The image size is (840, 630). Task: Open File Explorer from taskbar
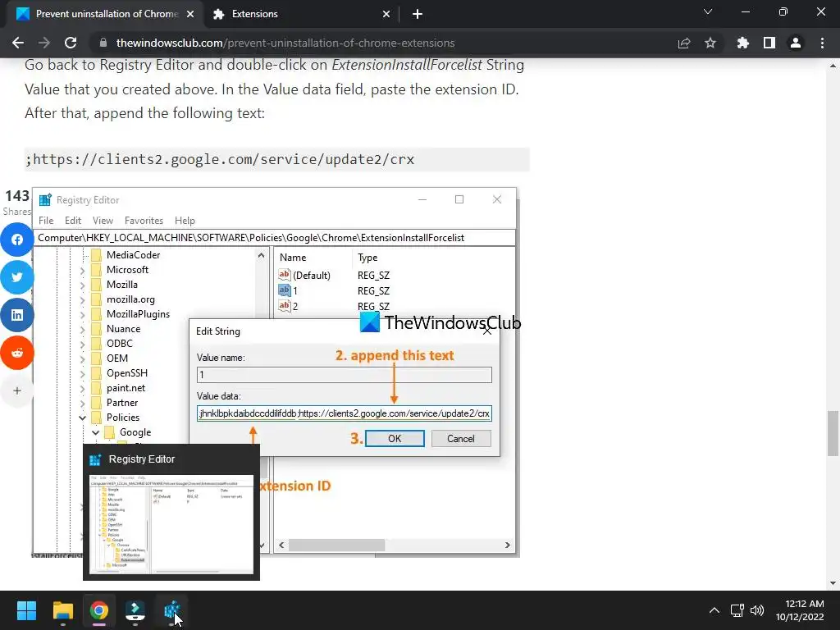pos(62,610)
